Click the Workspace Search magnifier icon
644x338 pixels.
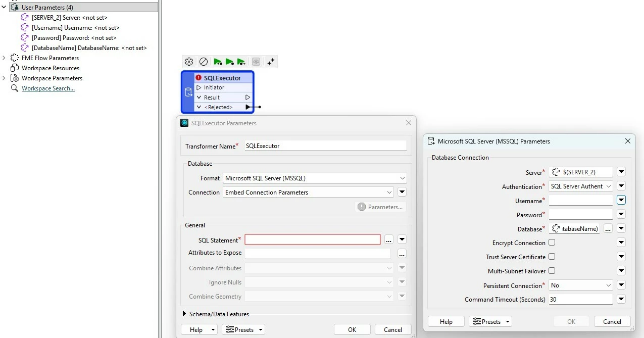(x=15, y=88)
